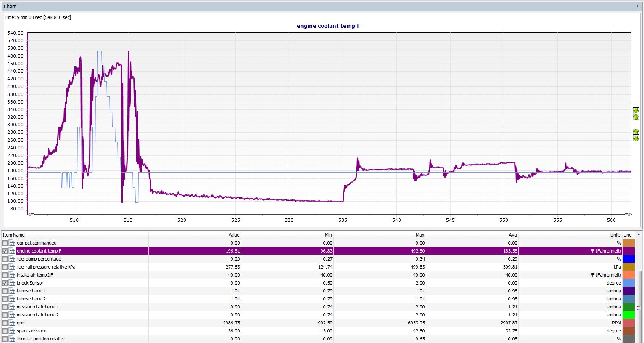Screen dimensions: 644x343
Task: Tick the measured afr bank 1 checkbox
Action: 5,307
